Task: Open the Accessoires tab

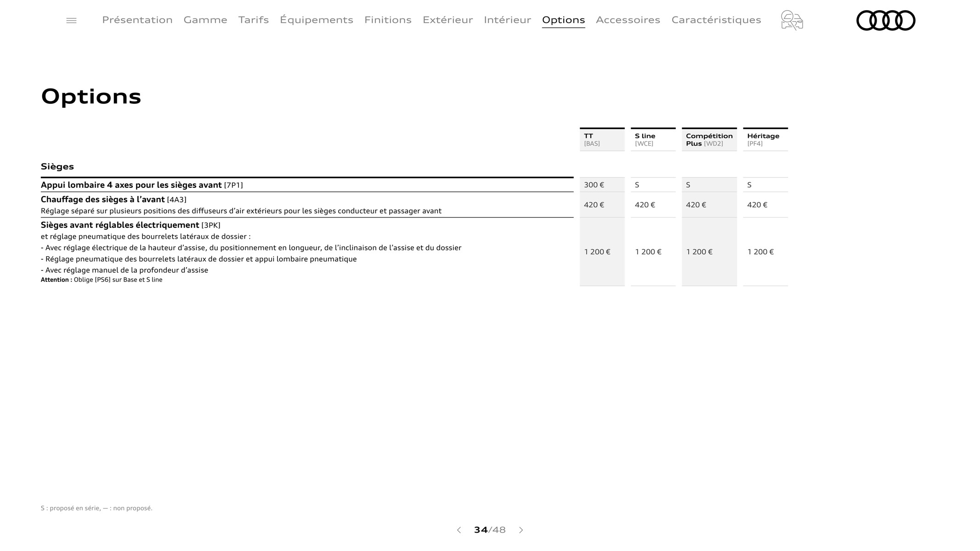Action: 628,20
